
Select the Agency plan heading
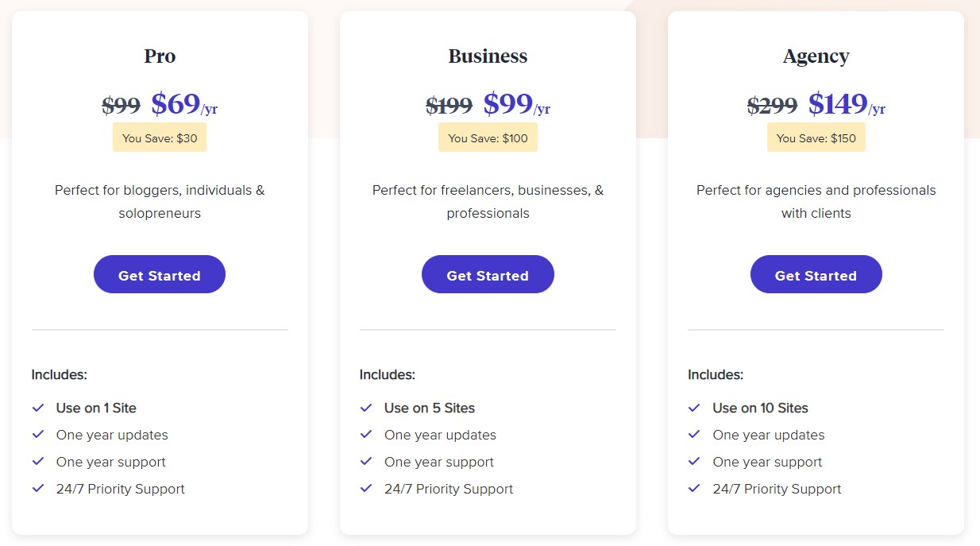coord(816,56)
